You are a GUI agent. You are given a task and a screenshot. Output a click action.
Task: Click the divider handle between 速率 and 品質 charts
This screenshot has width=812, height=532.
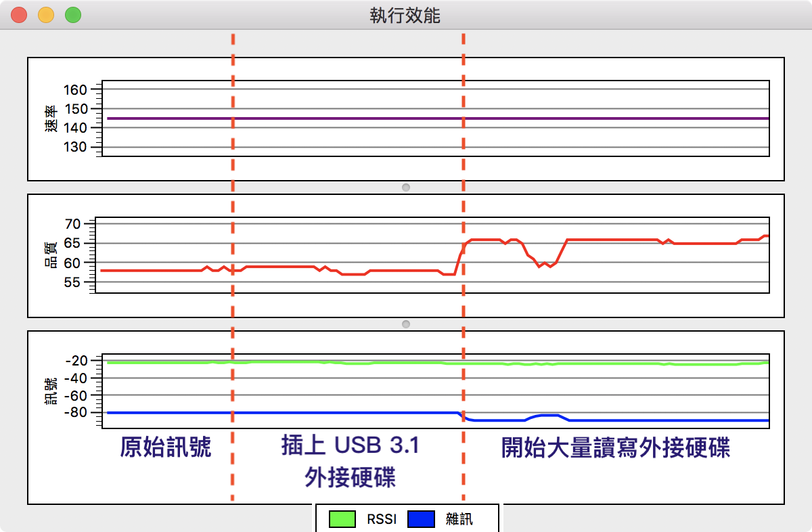406,187
